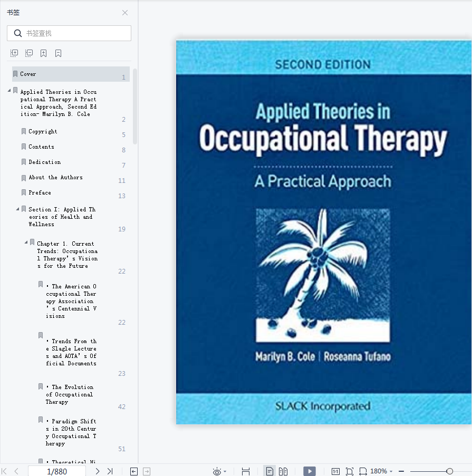Start slideshow playback
472x476 pixels.
point(310,471)
